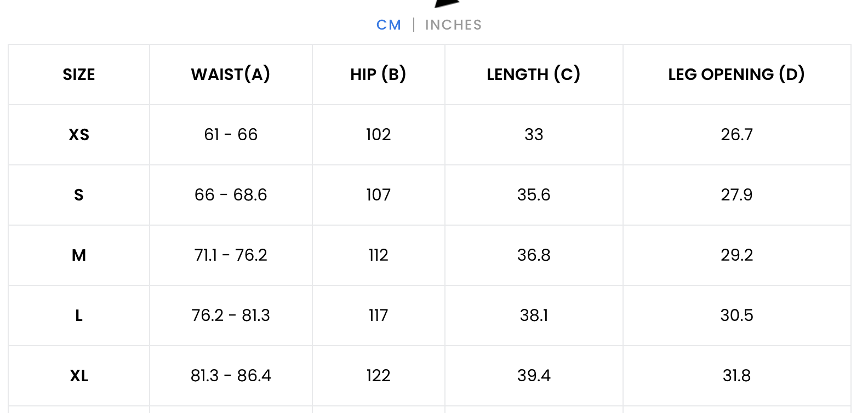Screen dimensions: 868x413
Task: Click the LENGTH (C) column header
Action: [x=533, y=74]
